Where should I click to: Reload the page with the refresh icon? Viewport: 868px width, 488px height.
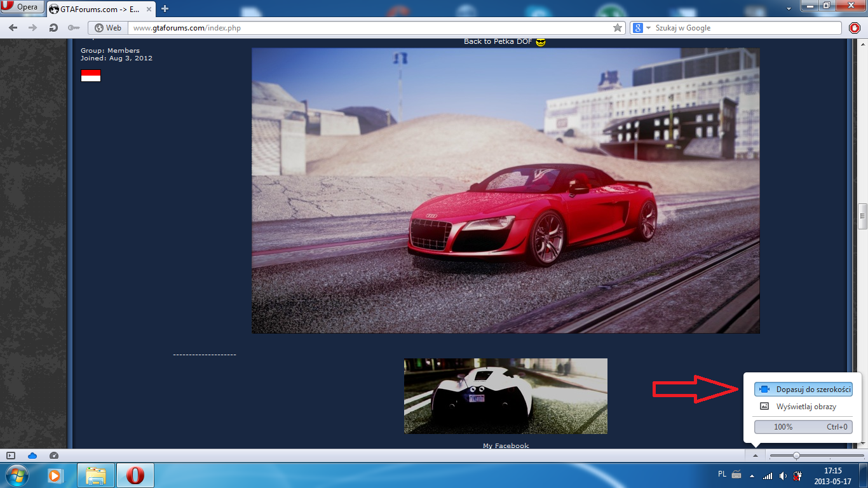[x=54, y=28]
